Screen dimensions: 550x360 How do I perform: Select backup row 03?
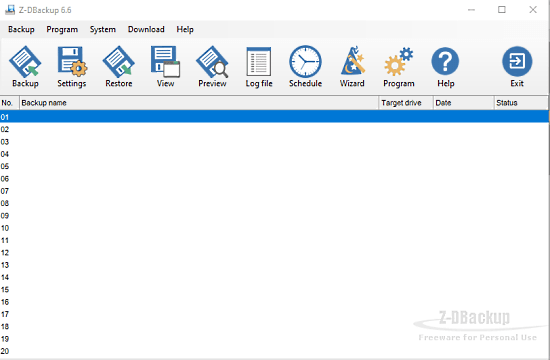click(274, 142)
